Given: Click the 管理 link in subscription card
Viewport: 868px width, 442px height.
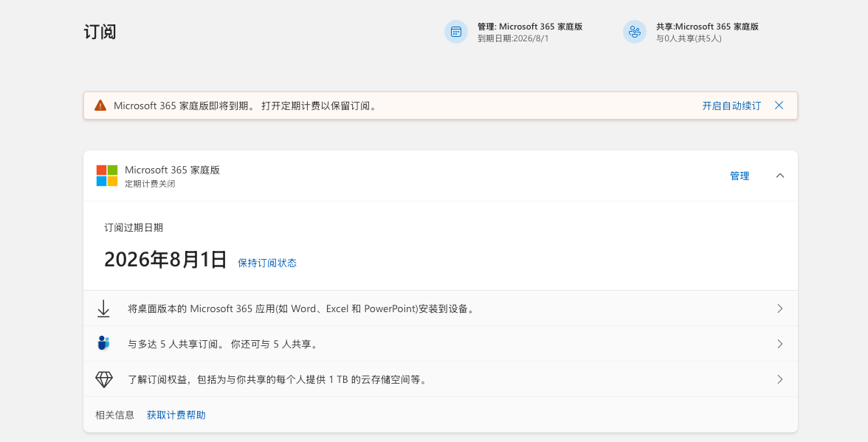Looking at the screenshot, I should pos(740,176).
